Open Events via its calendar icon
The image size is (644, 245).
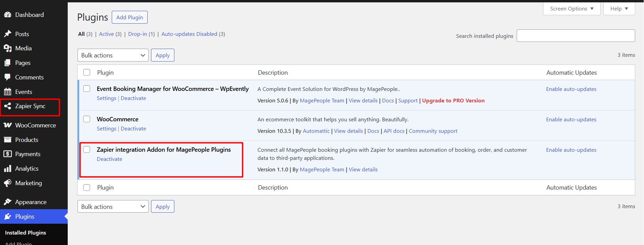coord(7,92)
